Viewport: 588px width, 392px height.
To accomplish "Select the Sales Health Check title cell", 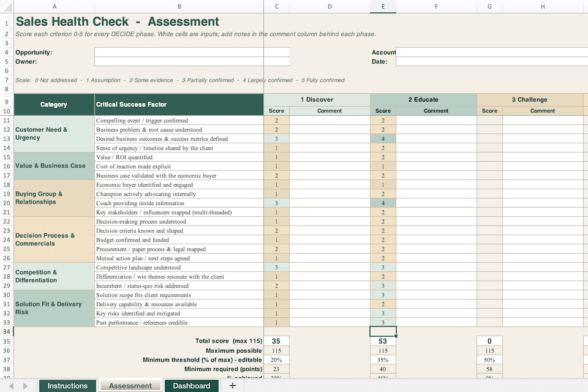I will pos(118,21).
